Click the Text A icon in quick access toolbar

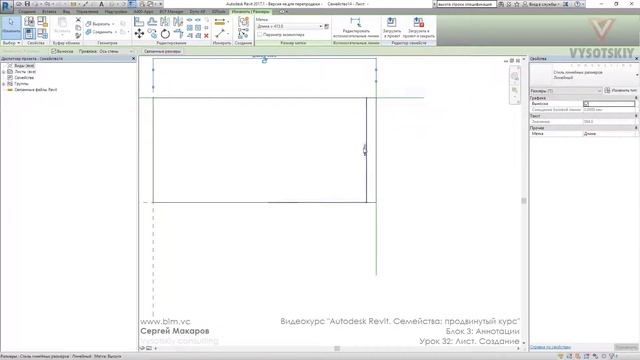pos(101,4)
